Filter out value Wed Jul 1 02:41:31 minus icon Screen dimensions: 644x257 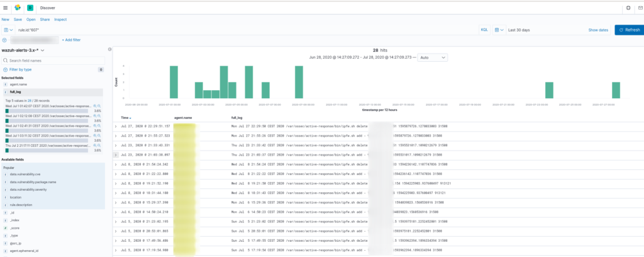[99, 126]
